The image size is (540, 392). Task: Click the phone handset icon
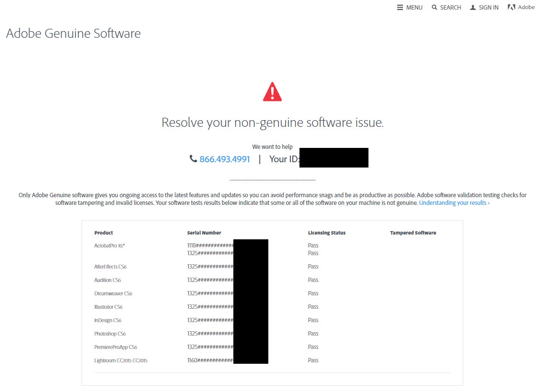click(193, 158)
